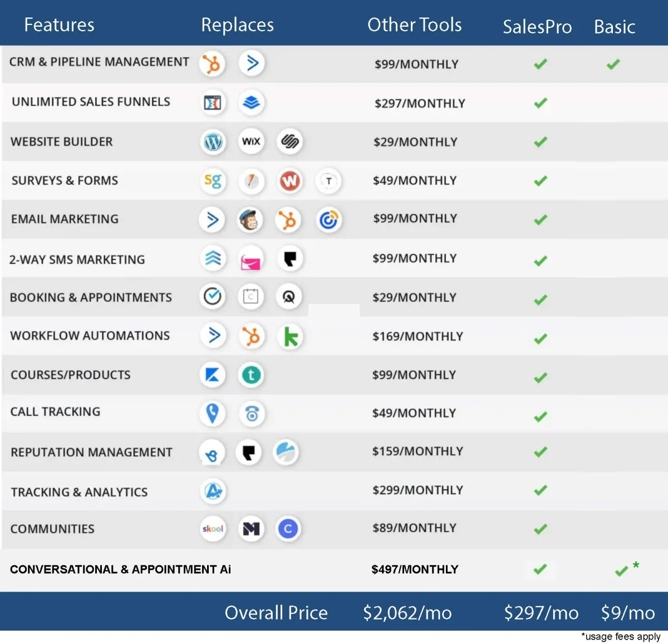Click the black speech logo in the Reputation row
The width and height of the screenshot is (668, 644).
coord(249,453)
